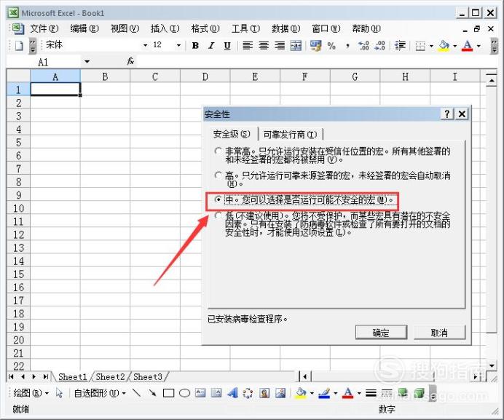Click the Decrease Indent icon
This screenshot has height=420, width=504.
pos(400,46)
